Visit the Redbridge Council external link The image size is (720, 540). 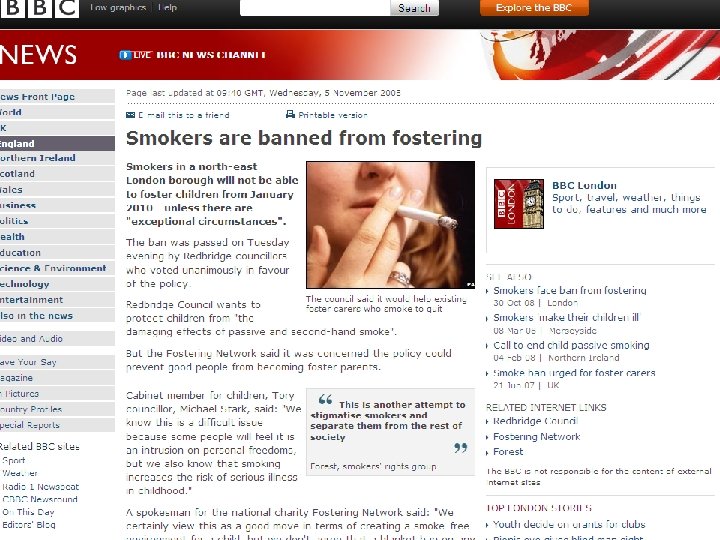click(535, 421)
